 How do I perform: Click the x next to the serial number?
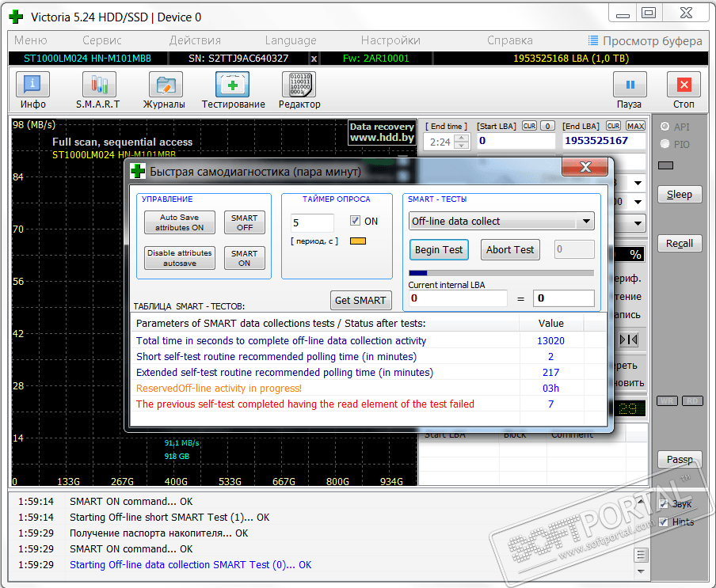(314, 59)
